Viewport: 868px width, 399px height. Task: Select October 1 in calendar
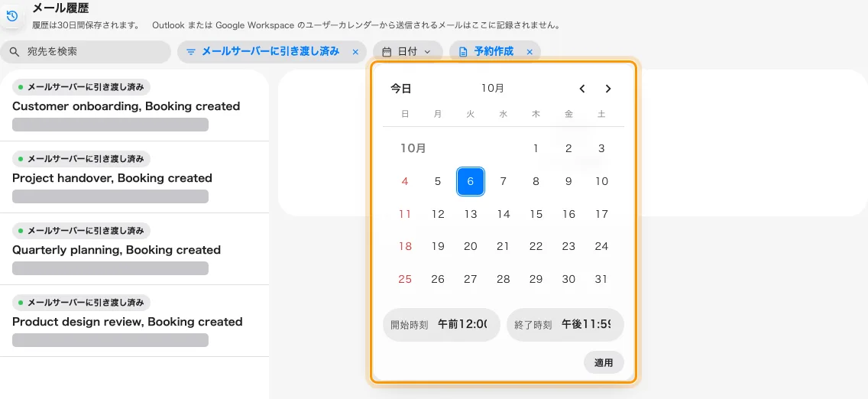point(536,148)
